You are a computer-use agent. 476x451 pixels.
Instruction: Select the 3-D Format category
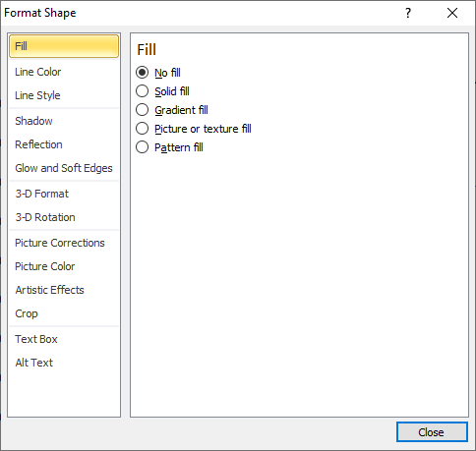click(64, 194)
